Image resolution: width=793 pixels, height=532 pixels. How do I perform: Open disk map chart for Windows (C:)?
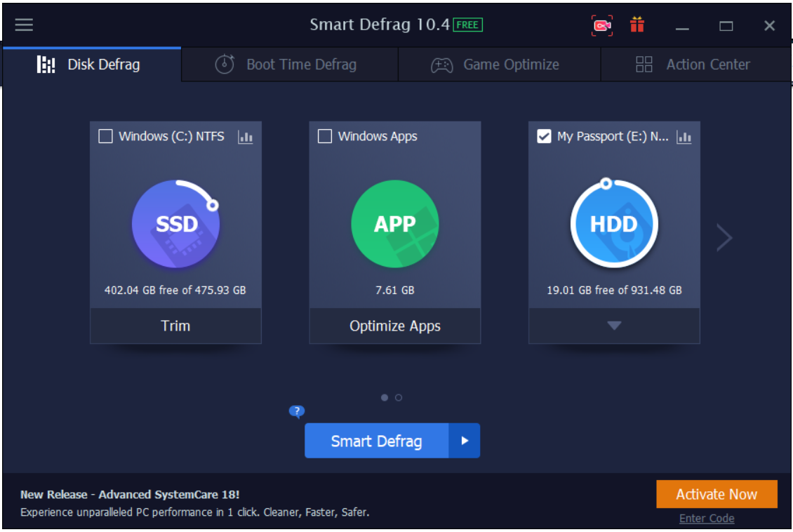(x=245, y=137)
